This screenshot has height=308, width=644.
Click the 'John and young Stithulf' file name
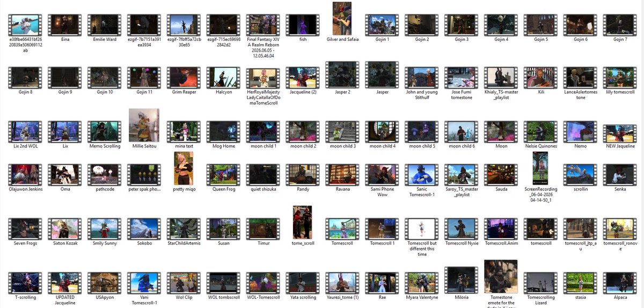[x=422, y=95]
